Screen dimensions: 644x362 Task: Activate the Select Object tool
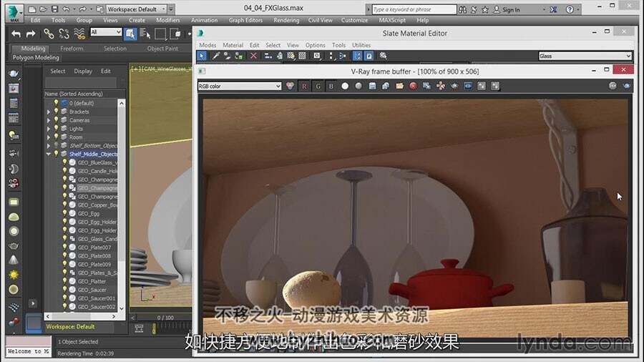click(x=130, y=34)
